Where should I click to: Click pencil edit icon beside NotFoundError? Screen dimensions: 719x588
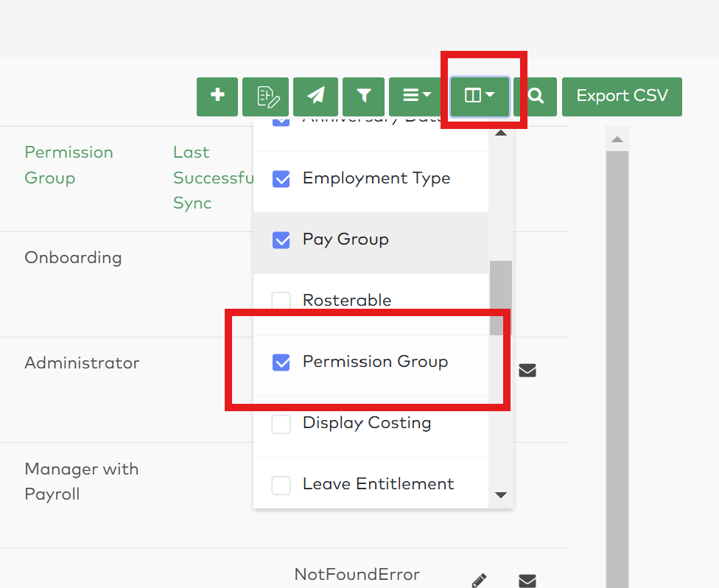tap(479, 580)
